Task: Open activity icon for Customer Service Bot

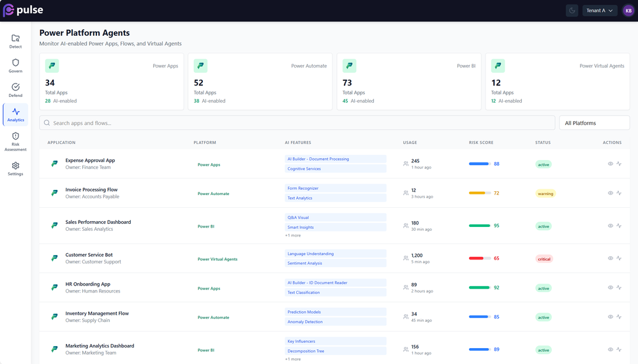Action: (619, 258)
